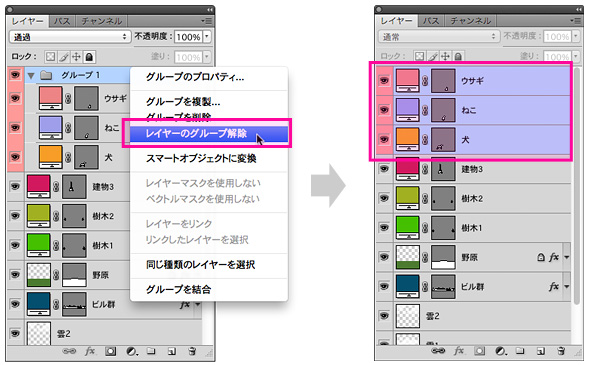This screenshot has height=365, width=590.
Task: Choose スマートオブジェクトに変換
Action: (x=201, y=158)
